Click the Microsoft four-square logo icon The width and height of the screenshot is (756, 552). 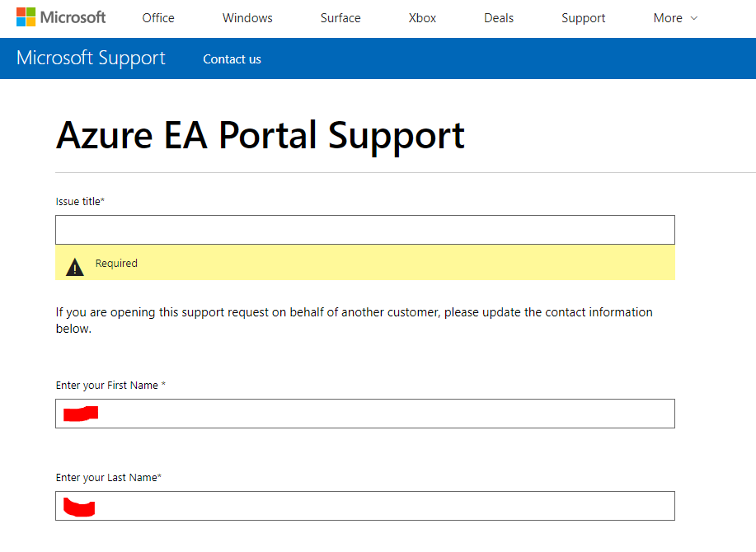point(26,17)
